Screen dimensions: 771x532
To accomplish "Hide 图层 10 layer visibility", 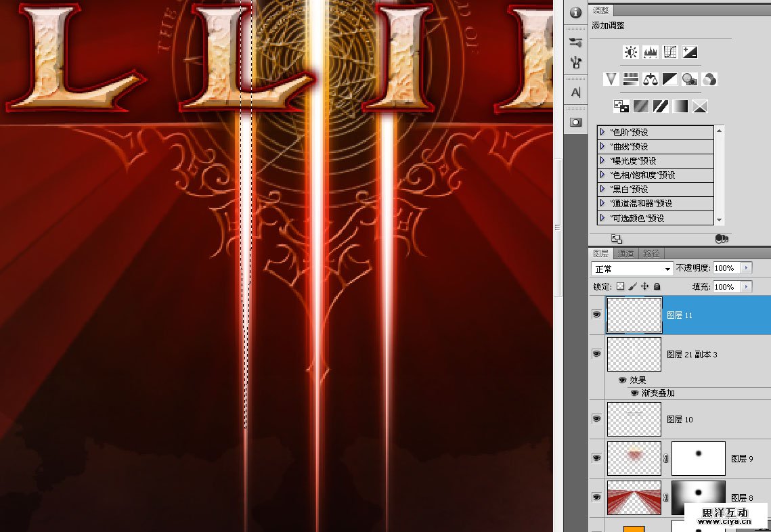I will click(596, 419).
